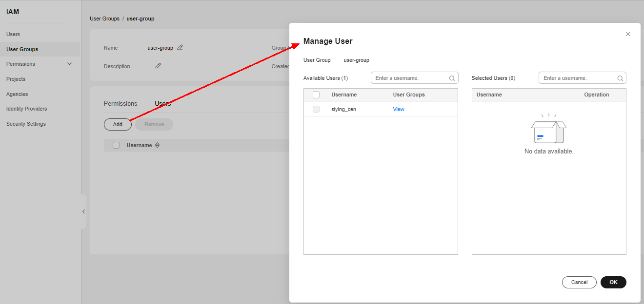Close the Manage User dialog
Image resolution: width=644 pixels, height=304 pixels.
coord(628,34)
